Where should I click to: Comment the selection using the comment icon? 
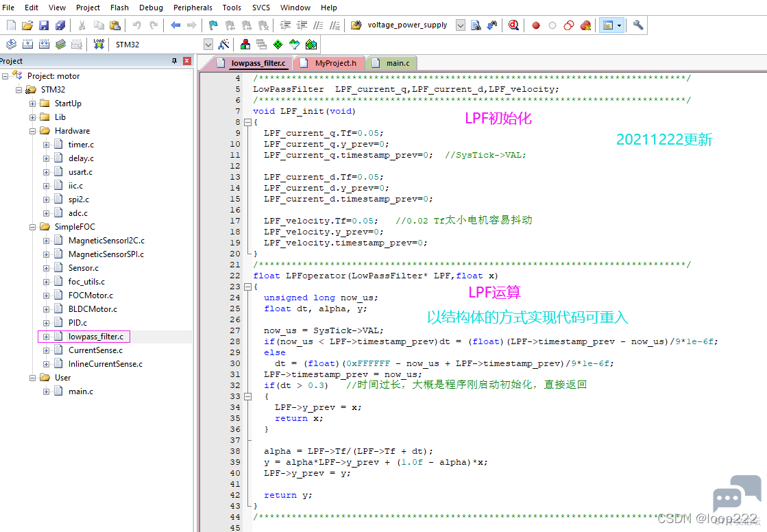319,25
